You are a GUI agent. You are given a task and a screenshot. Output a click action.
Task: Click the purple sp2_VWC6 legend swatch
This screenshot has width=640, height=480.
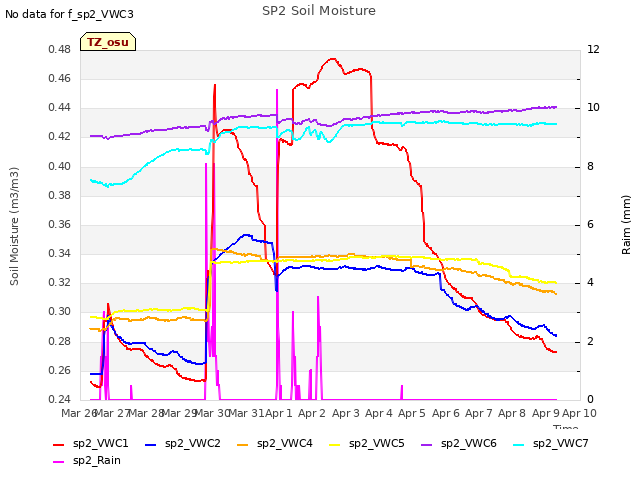(427, 444)
